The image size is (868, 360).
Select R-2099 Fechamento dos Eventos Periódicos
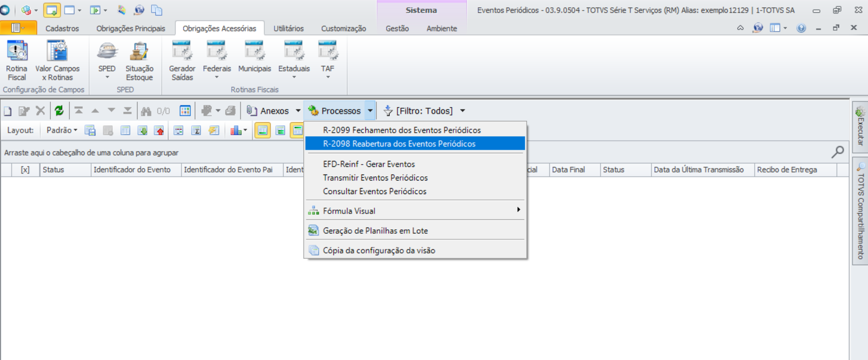415,130
